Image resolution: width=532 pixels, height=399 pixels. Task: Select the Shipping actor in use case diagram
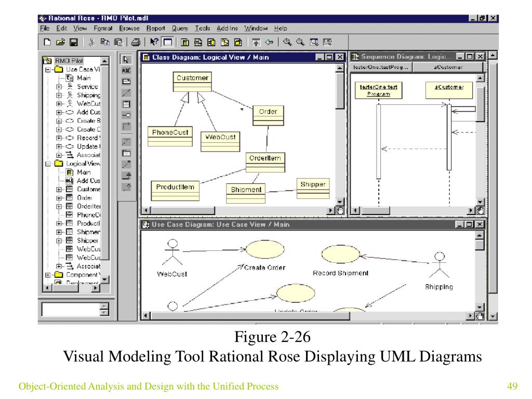[x=440, y=270]
